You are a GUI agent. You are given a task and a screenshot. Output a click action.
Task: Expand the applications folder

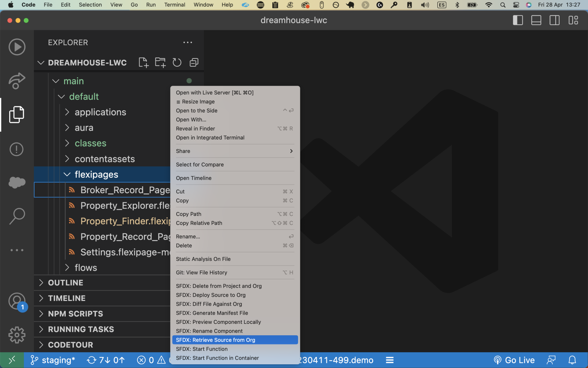pos(67,112)
